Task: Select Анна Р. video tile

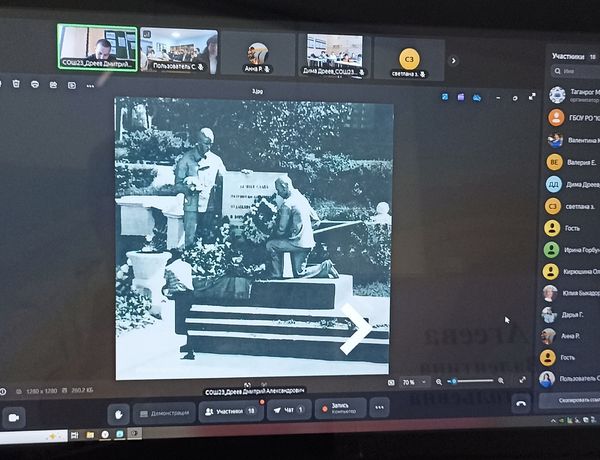Action: pos(258,54)
